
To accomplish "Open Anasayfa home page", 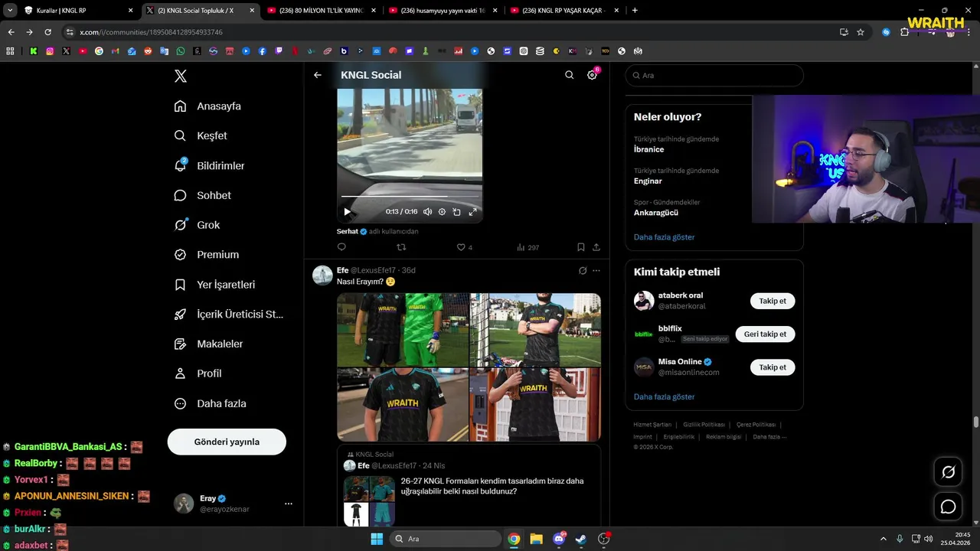I will pos(207,106).
